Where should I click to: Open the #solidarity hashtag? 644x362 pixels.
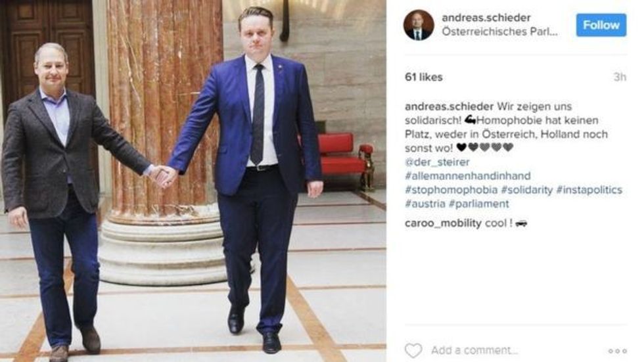click(x=527, y=190)
